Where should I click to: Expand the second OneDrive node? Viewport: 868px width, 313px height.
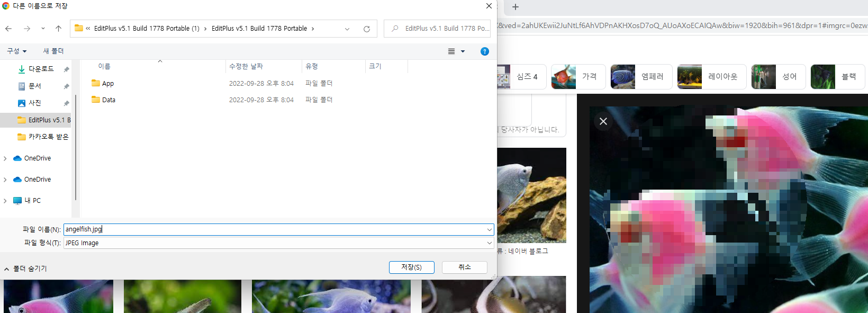point(5,180)
